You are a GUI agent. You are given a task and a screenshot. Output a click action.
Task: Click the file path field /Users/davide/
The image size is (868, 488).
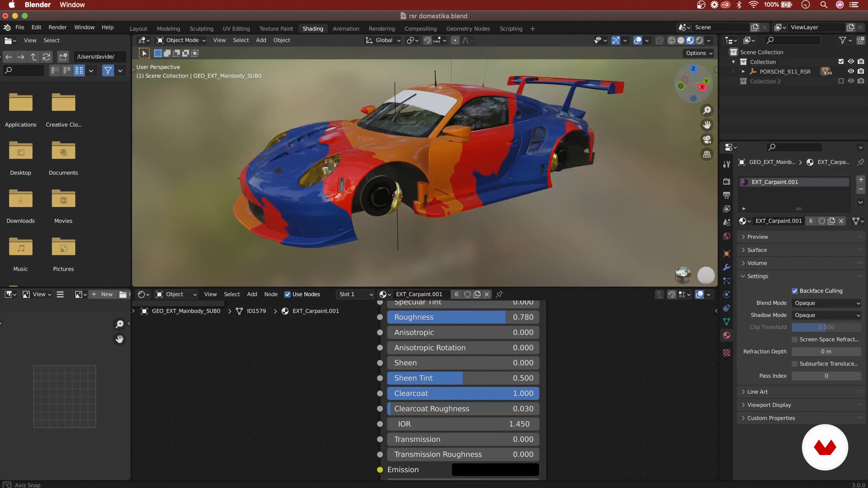[x=100, y=56]
